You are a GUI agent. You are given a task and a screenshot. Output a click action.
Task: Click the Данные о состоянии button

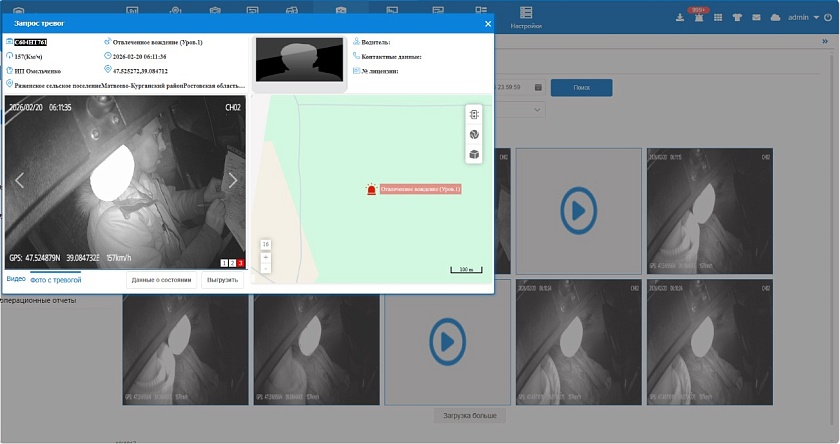click(x=161, y=280)
